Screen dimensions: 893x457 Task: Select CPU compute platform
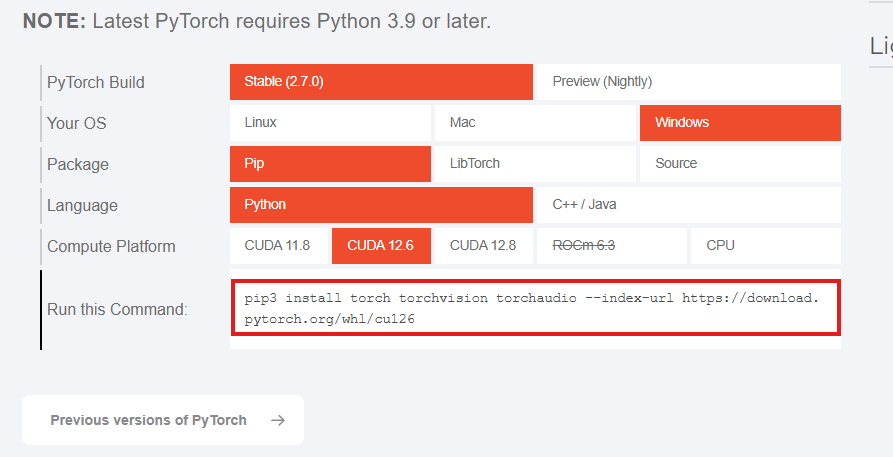(765, 246)
